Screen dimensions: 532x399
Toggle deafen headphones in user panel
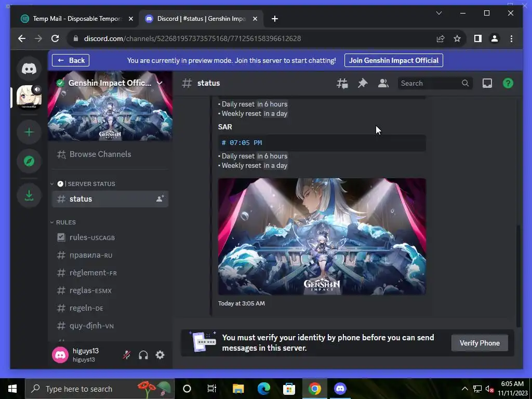[143, 355]
